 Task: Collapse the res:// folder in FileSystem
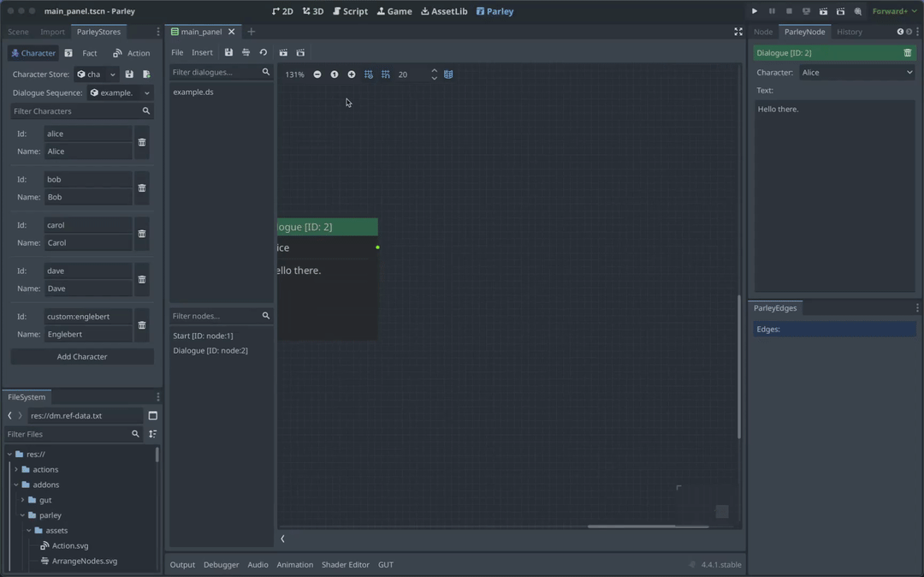(8, 454)
